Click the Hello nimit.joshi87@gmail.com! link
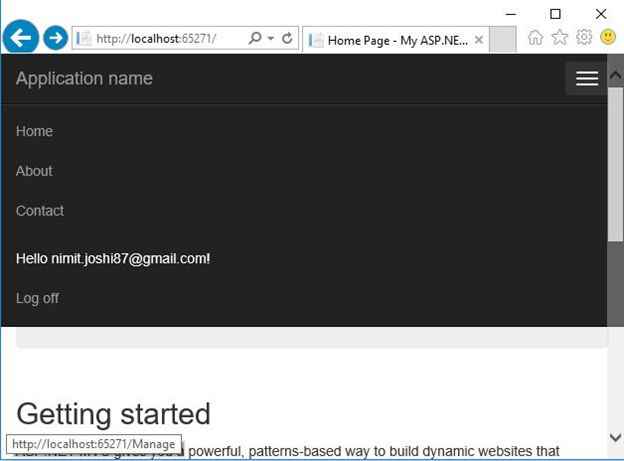624x461 pixels. (x=113, y=258)
